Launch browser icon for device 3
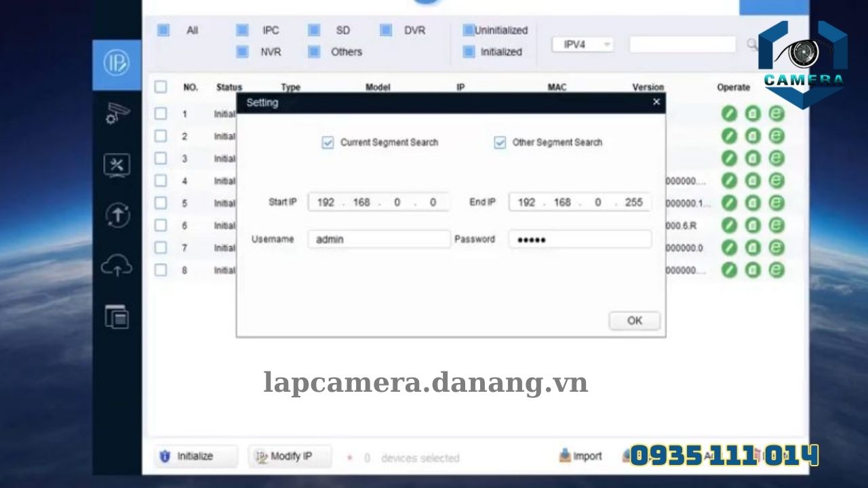This screenshot has width=868, height=488. click(774, 158)
